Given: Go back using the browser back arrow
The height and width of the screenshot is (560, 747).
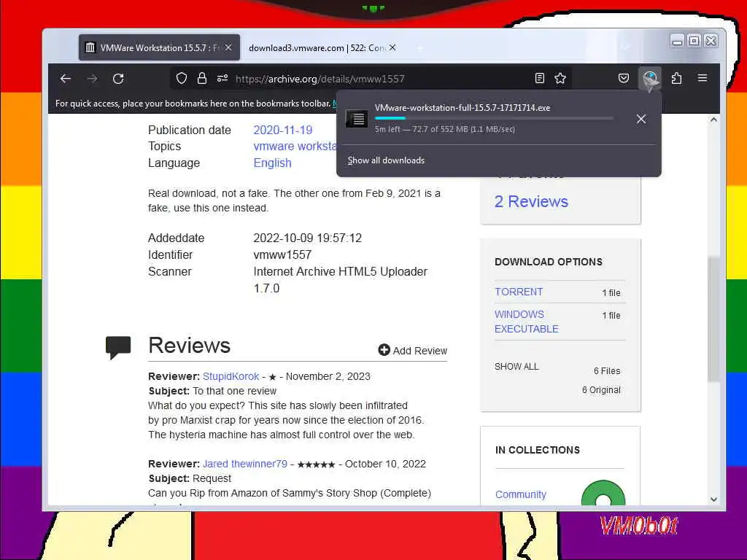Looking at the screenshot, I should 66,79.
